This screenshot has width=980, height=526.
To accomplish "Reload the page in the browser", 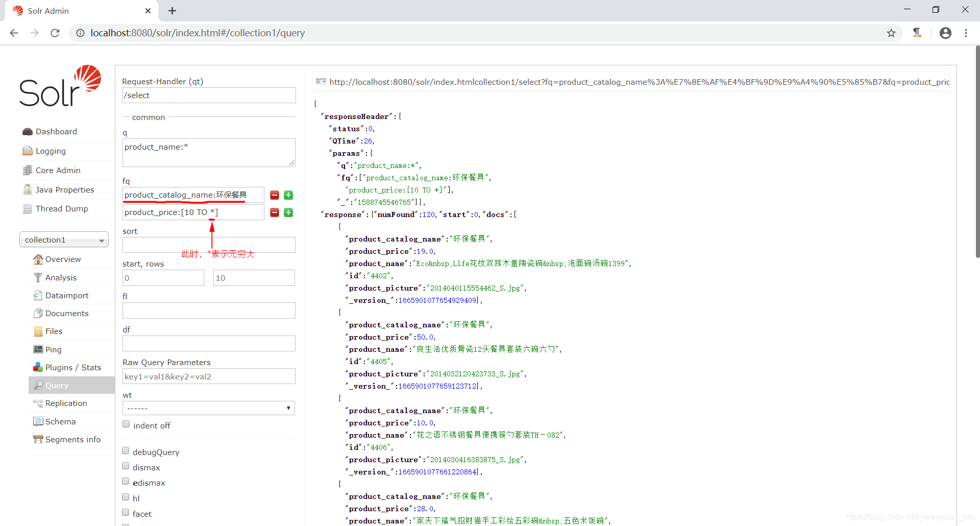I will (x=55, y=33).
